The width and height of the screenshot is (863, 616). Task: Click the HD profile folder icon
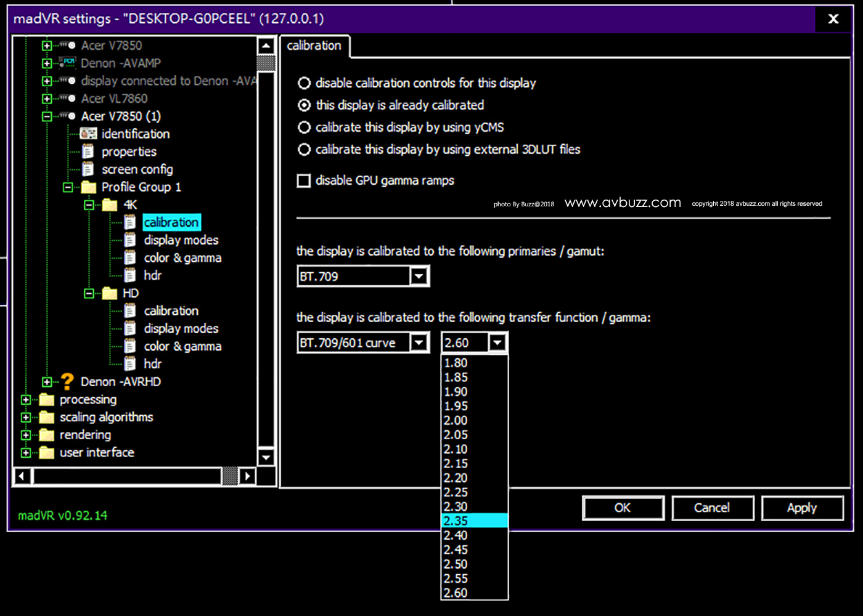[110, 293]
